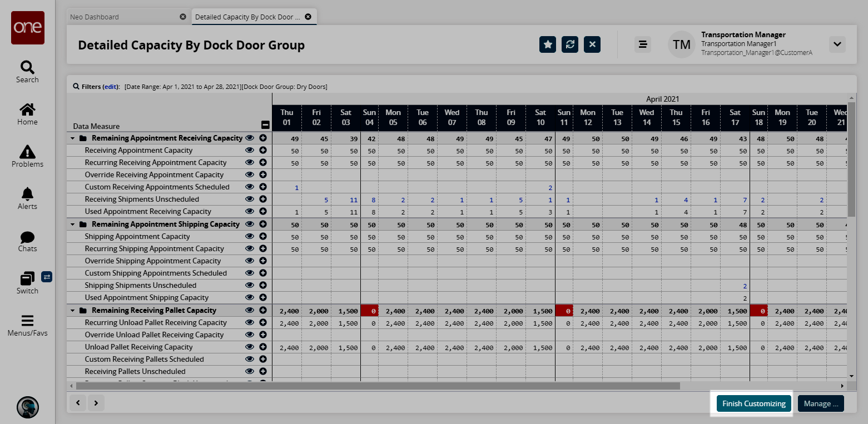Expand the user profile dropdown chevron
The height and width of the screenshot is (424, 868).
pyautogui.click(x=837, y=44)
